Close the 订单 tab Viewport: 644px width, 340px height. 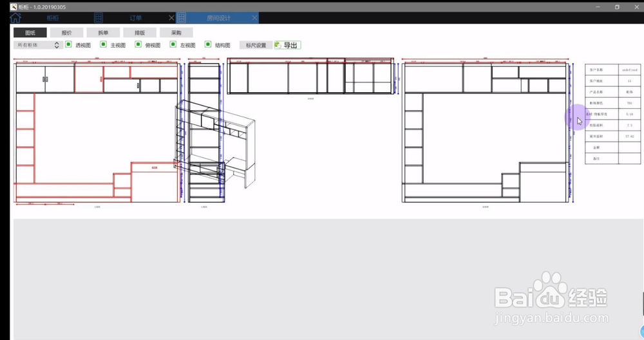click(x=172, y=17)
